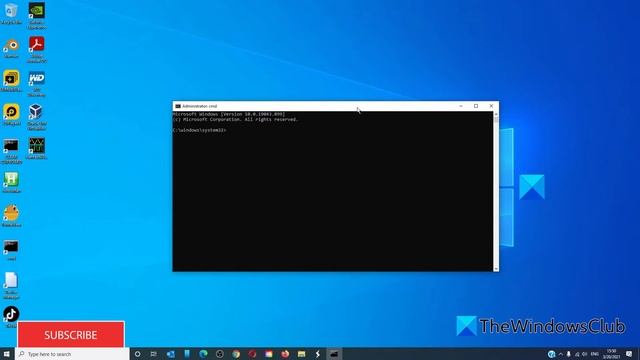Screen dimensions: 640x360
Task: Click the 'Microsoft Windows [Version' line
Action: click(229, 115)
